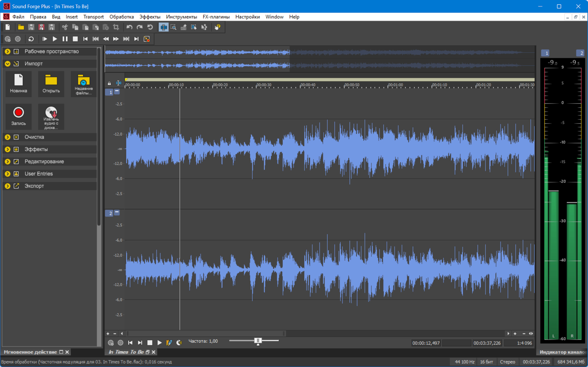Screen dimensions: 588x367
Task: Undo the last action via toolbar
Action: click(x=129, y=27)
